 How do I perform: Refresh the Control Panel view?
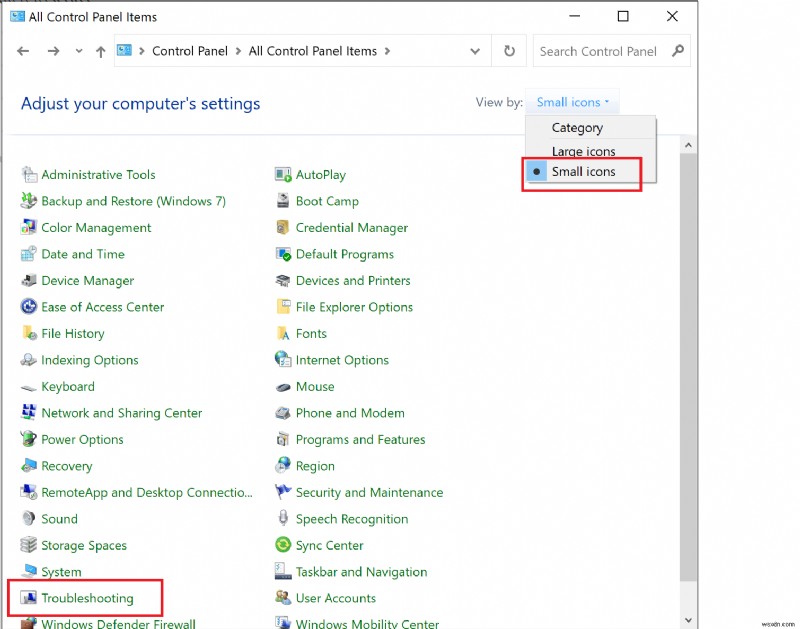tap(509, 51)
